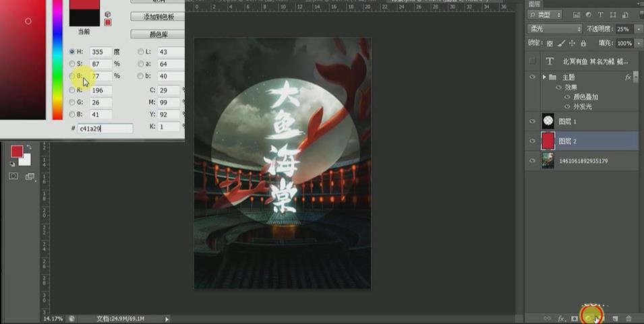This screenshot has width=644, height=324.
Task: Click the web-safe color small red square
Action: (108, 22)
